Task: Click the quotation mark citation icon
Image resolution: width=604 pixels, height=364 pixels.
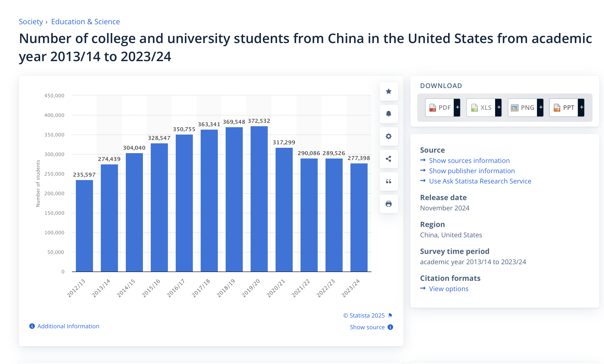Action: [389, 182]
